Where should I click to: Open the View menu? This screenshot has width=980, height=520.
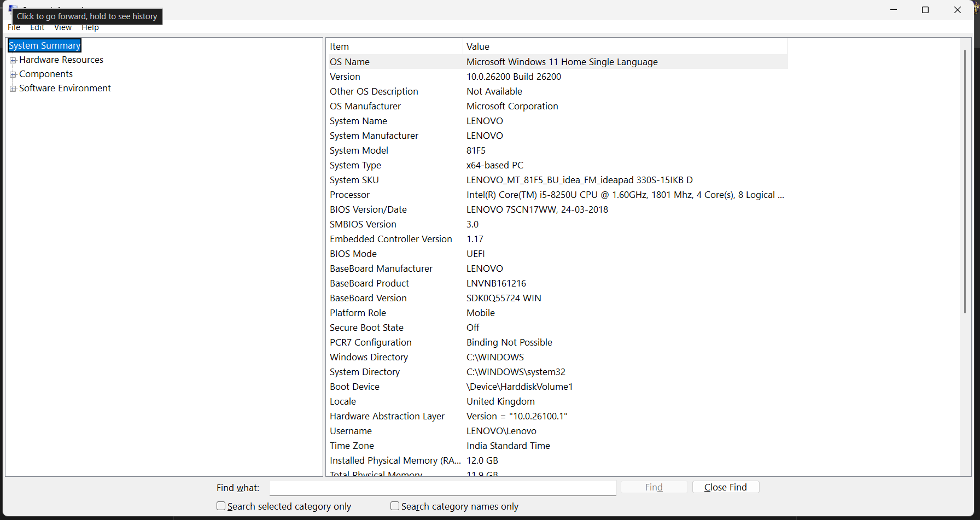coord(63,27)
